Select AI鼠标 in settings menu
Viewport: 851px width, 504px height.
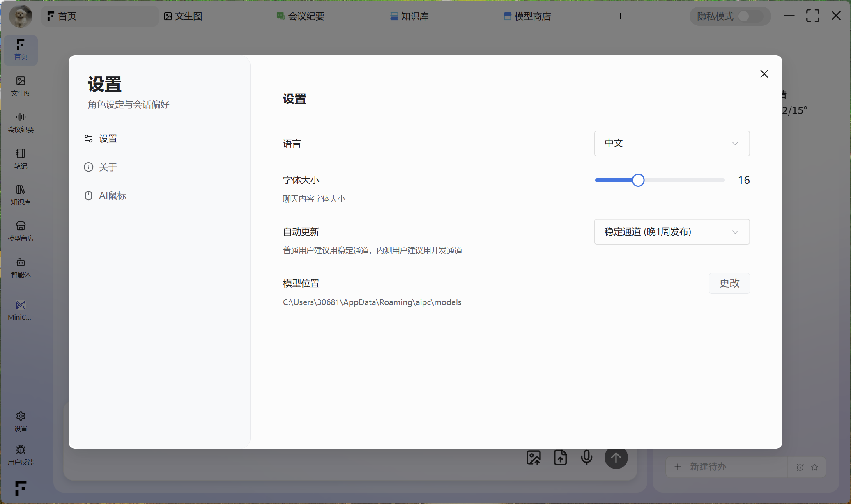(112, 196)
